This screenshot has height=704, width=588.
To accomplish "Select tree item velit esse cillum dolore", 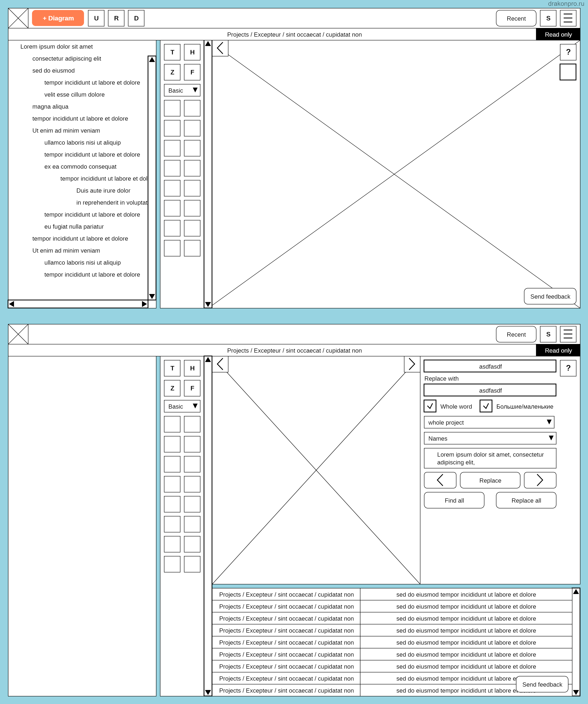I will pyautogui.click(x=74, y=95).
